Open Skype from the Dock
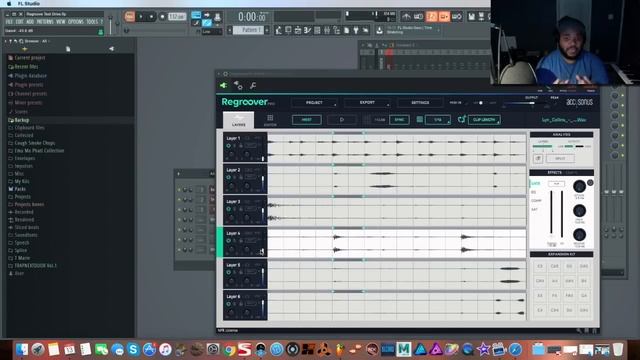The image size is (640, 360). click(133, 349)
